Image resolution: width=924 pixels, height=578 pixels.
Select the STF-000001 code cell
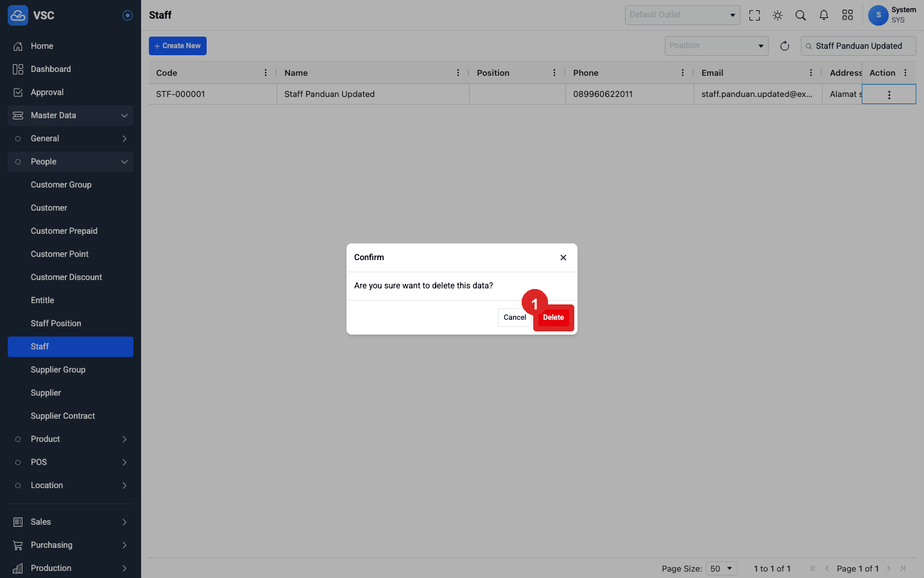click(x=213, y=94)
